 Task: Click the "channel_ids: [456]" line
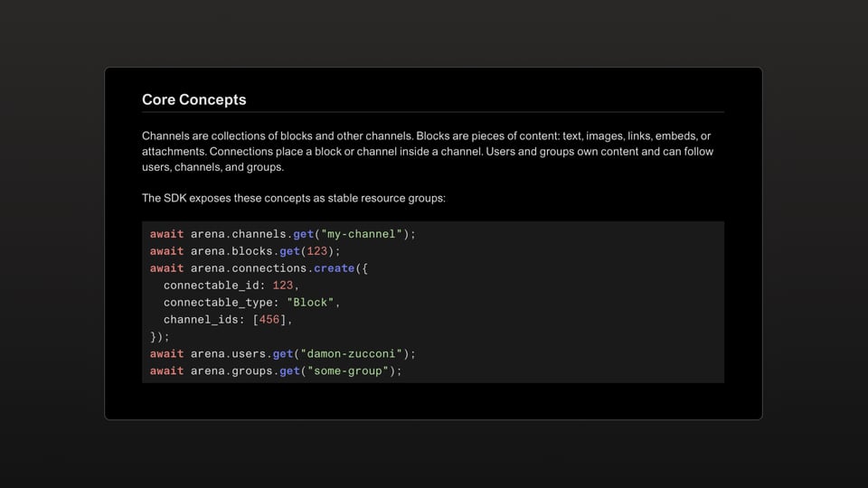[228, 320]
